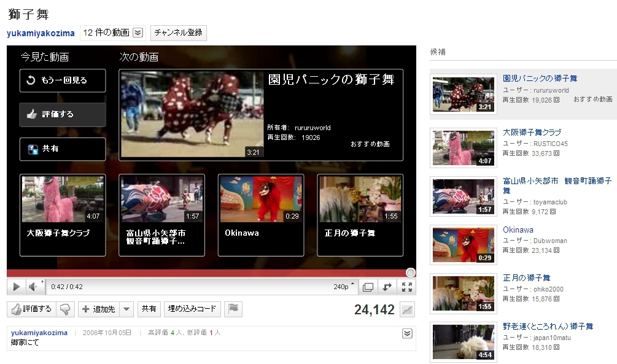Click the もう一回見る replay button
This screenshot has height=364, width=617.
(63, 80)
